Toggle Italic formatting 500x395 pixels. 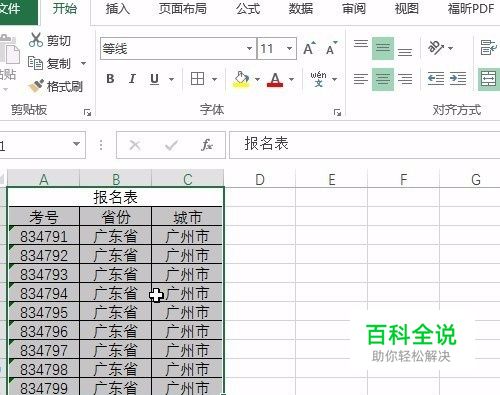132,79
